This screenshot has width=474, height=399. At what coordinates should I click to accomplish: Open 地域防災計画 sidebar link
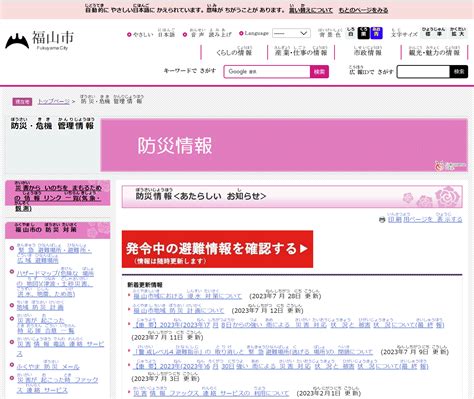(x=40, y=306)
